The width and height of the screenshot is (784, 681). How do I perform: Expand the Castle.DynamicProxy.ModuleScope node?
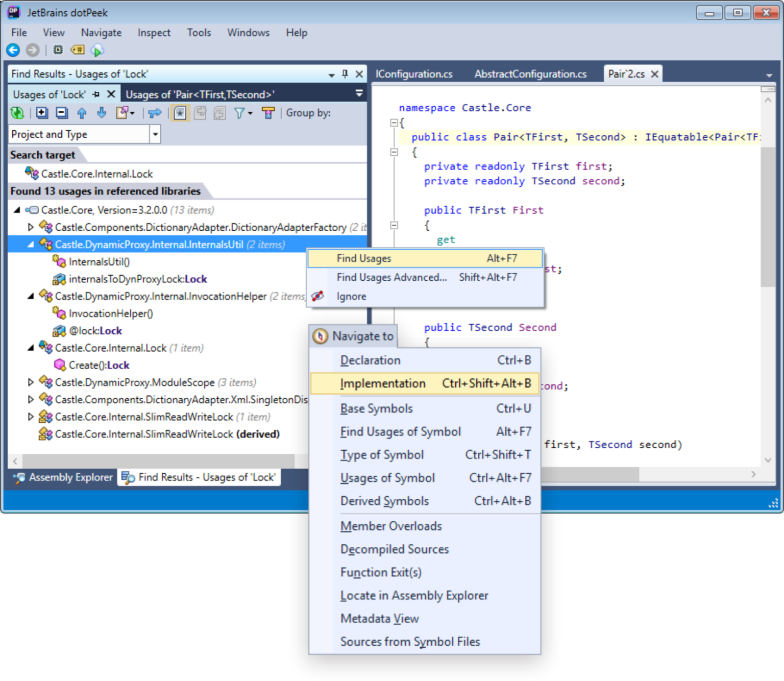(31, 382)
